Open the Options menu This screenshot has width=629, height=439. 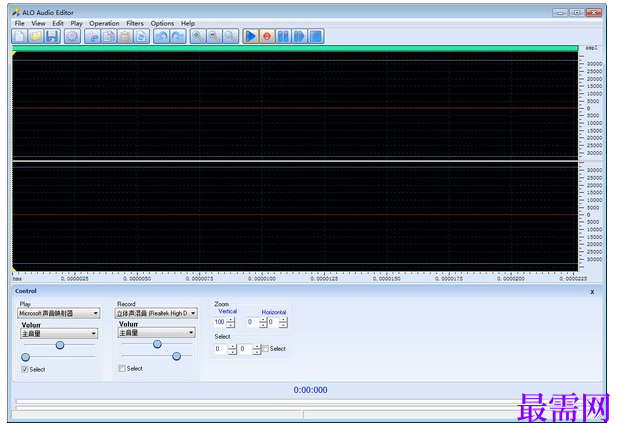[x=162, y=23]
